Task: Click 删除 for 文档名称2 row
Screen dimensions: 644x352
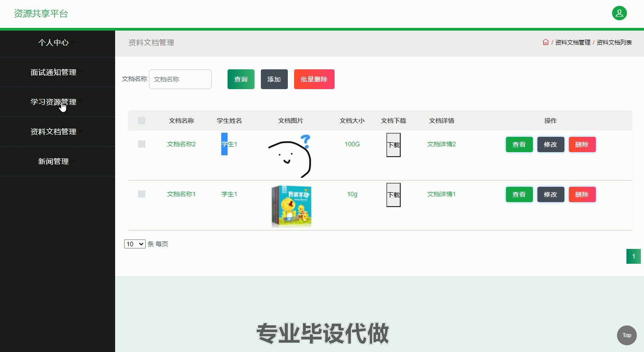Action: (582, 144)
